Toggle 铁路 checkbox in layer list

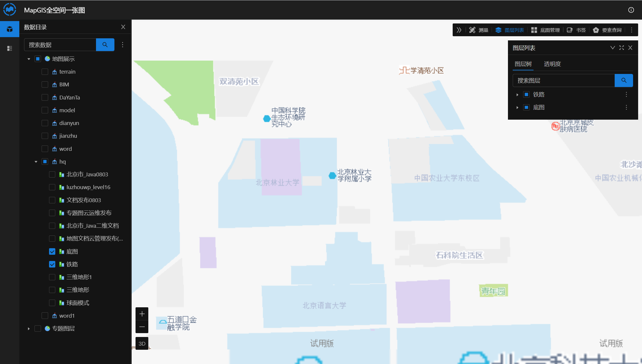526,94
